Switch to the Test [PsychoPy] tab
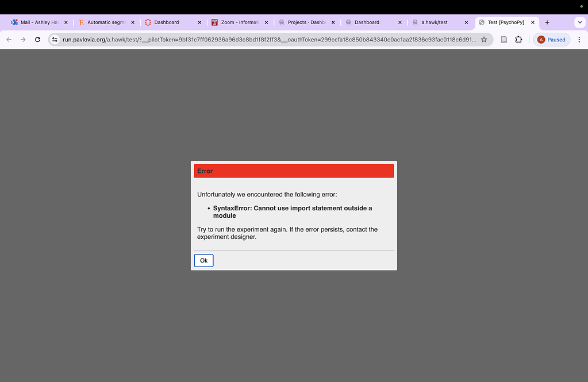This screenshot has height=382, width=588. click(506, 22)
